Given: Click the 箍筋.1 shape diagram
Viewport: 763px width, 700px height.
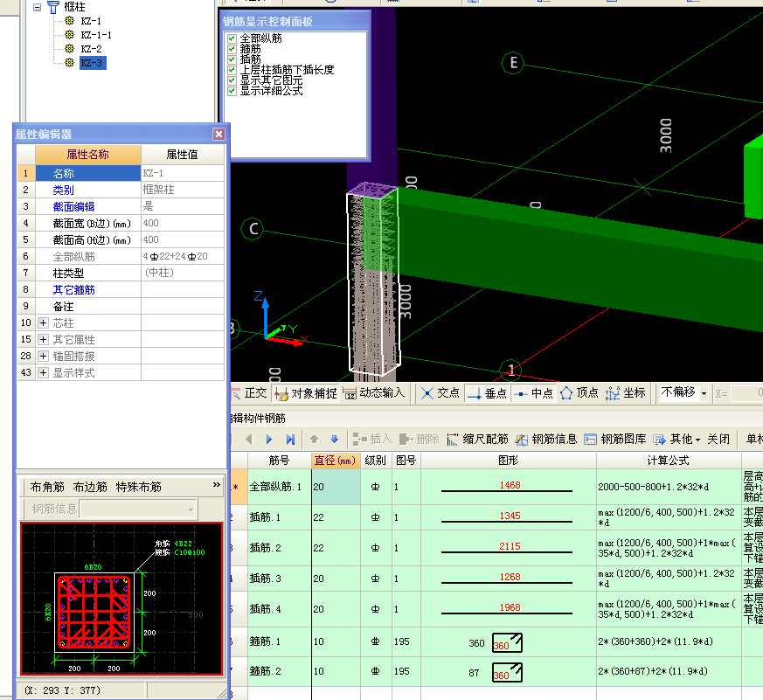Looking at the screenshot, I should click(x=507, y=642).
